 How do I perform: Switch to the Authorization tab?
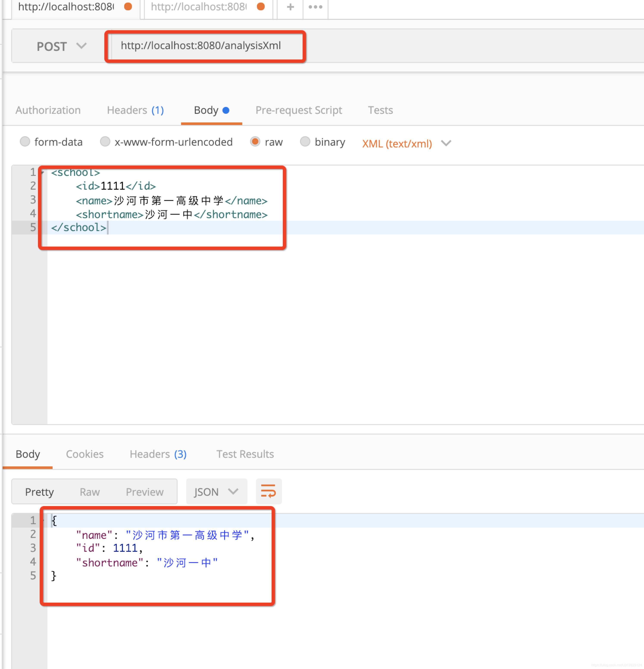pyautogui.click(x=48, y=110)
